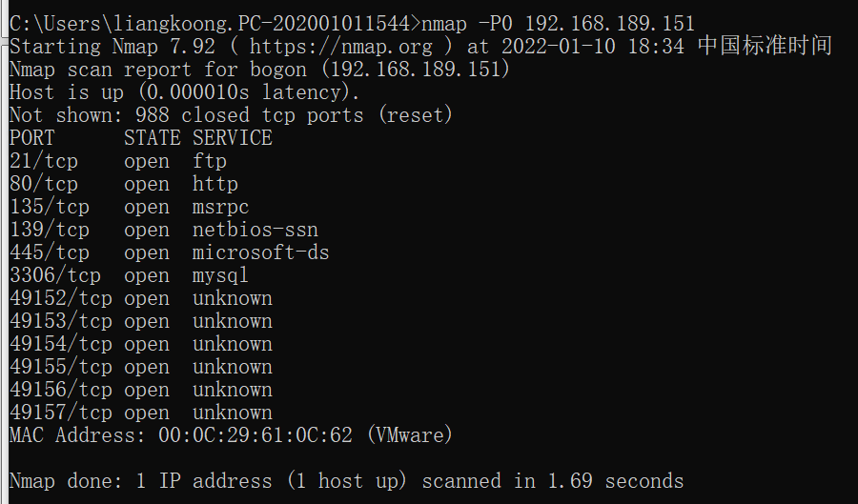Click the 49156/tcp port row

click(x=141, y=391)
